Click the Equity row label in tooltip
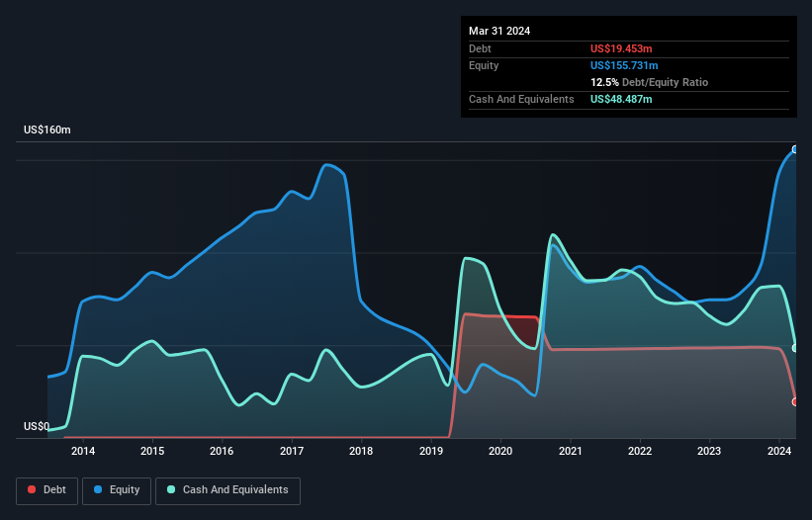The image size is (812, 520). click(484, 65)
